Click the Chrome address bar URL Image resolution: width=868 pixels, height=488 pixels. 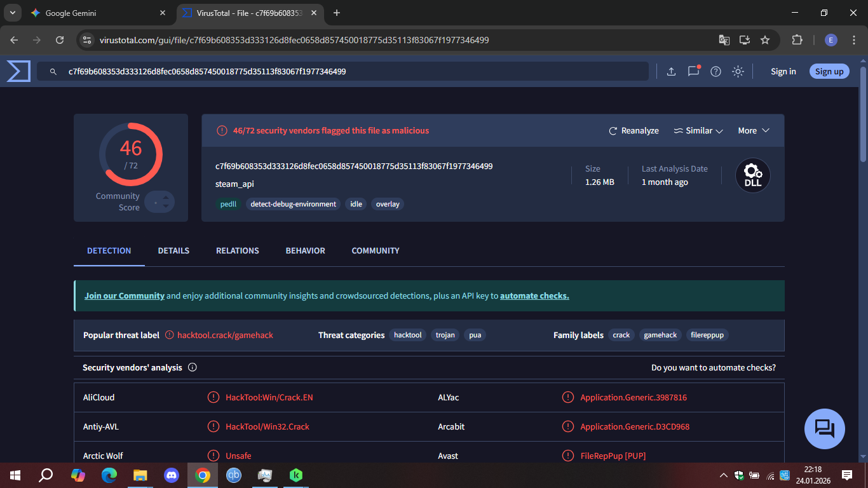[x=294, y=40]
